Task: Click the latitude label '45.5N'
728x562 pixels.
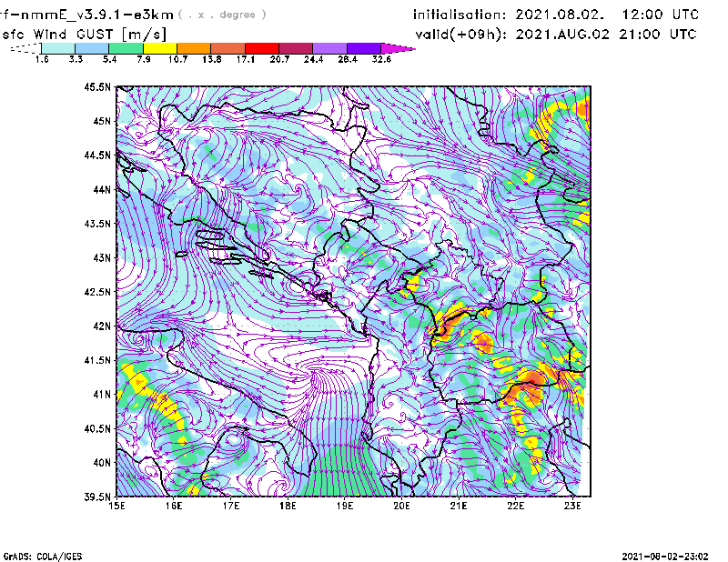Action: pyautogui.click(x=97, y=86)
